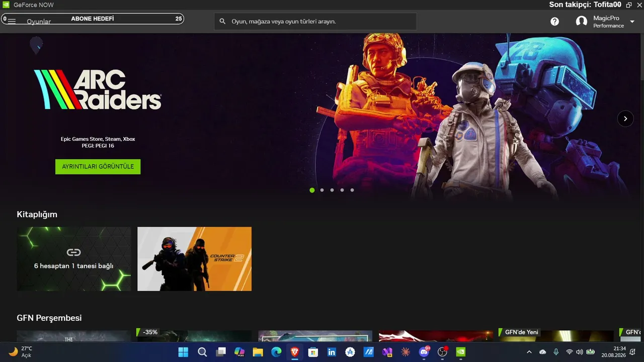644x362 pixels.
Task: Click the GeForce NOW taskbar icon
Action: coord(461,352)
